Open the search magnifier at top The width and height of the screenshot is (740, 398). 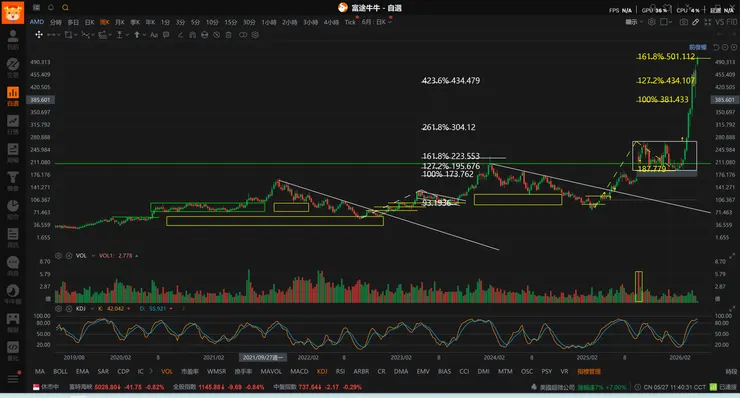tap(65, 8)
